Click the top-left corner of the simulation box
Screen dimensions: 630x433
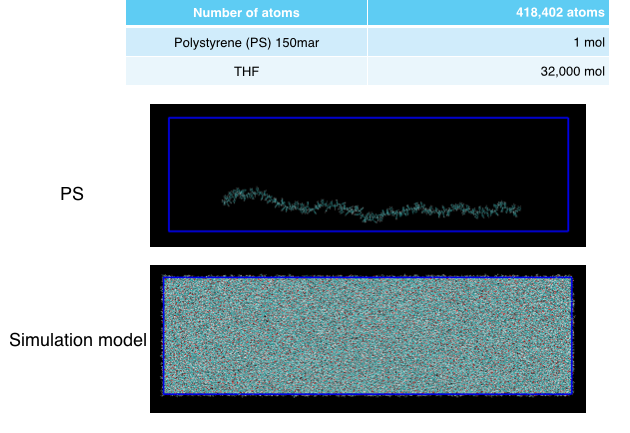click(164, 278)
